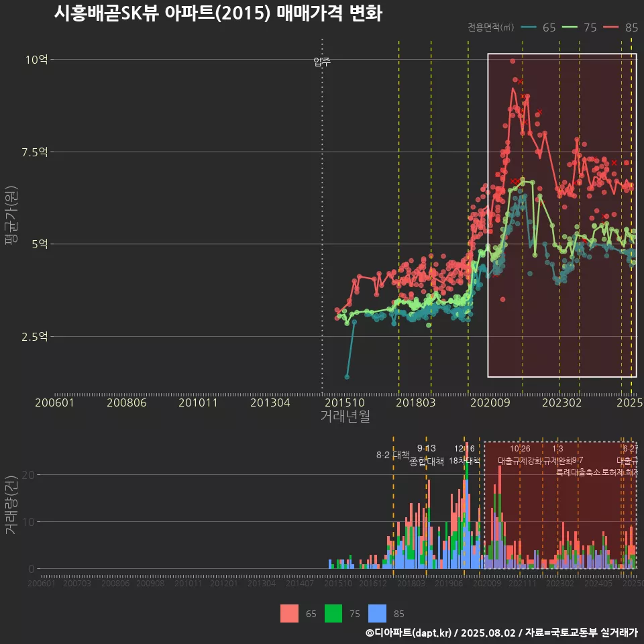This screenshot has width=644, height=644.
Task: Click 201612 on the volume chart x-axis
Action: pyautogui.click(x=373, y=583)
